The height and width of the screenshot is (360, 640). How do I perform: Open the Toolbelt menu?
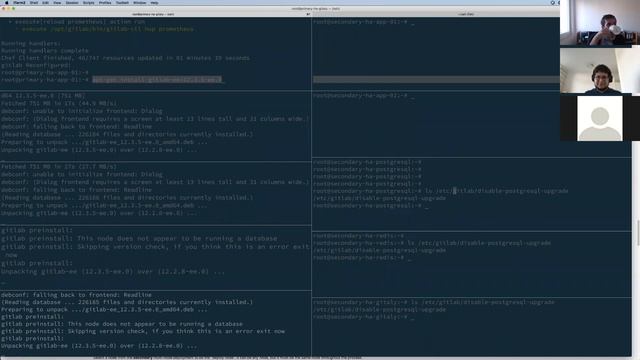pos(122,2)
